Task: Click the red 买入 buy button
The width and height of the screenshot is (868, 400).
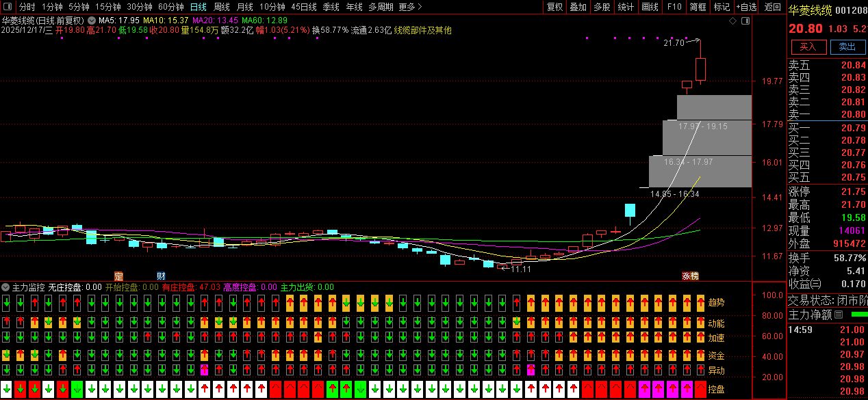Action: [808, 46]
